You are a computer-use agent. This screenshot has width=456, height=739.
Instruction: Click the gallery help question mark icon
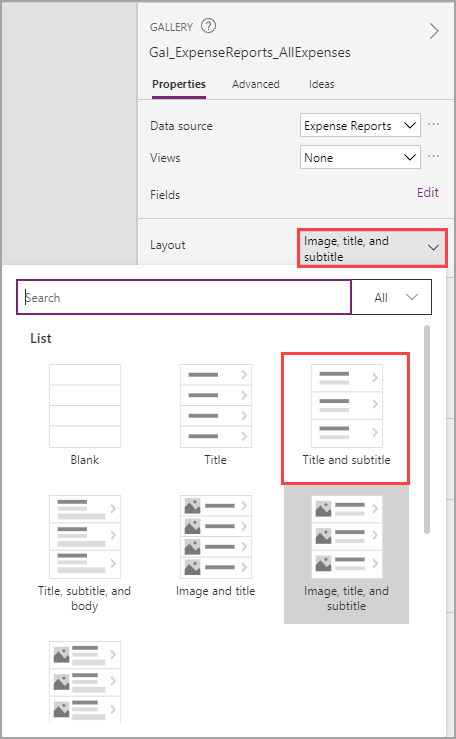[x=208, y=26]
